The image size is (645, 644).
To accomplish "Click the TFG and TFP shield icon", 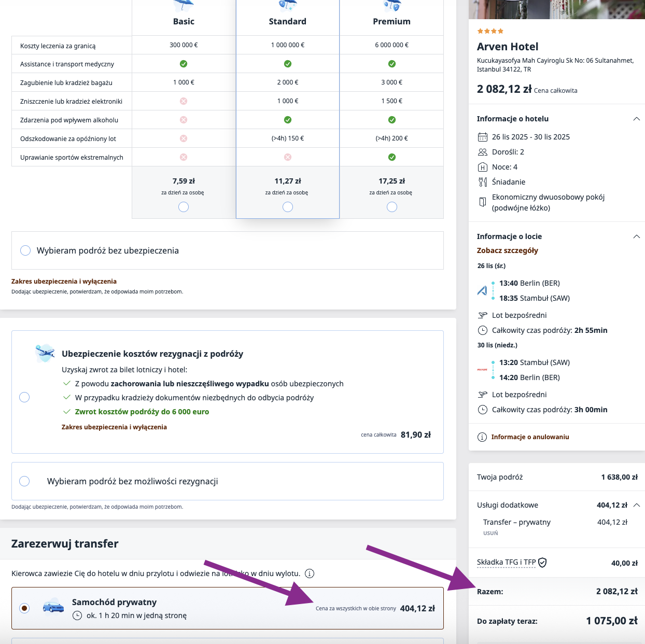I will click(542, 563).
